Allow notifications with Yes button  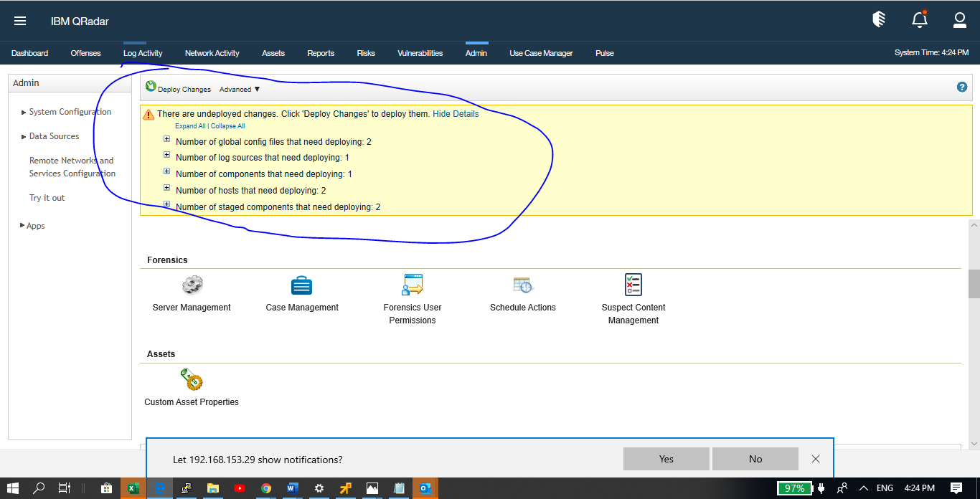click(x=666, y=459)
